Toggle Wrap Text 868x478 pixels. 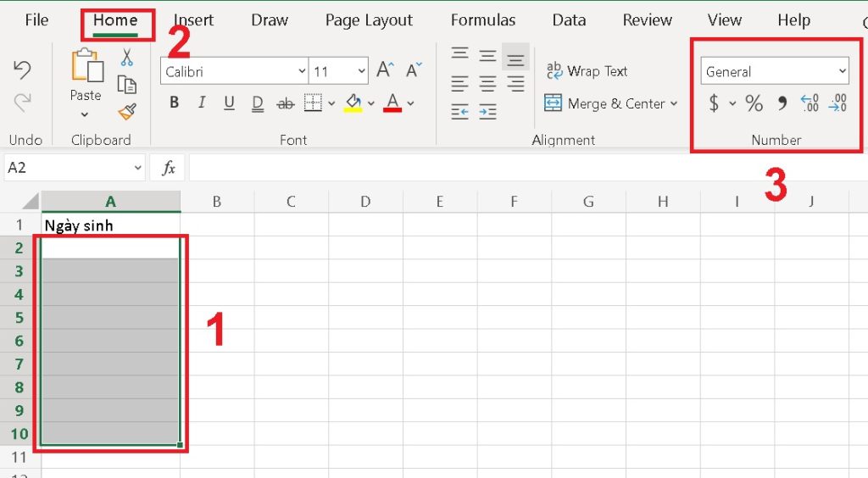tap(587, 71)
